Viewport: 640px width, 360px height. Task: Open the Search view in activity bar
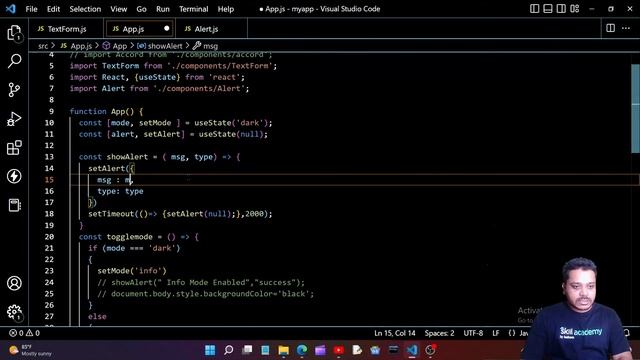(x=14, y=61)
